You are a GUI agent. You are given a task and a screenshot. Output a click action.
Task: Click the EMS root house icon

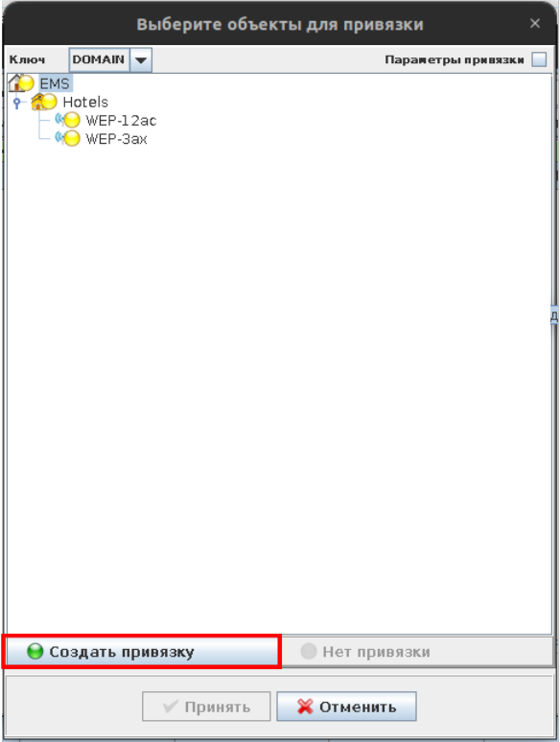(21, 83)
